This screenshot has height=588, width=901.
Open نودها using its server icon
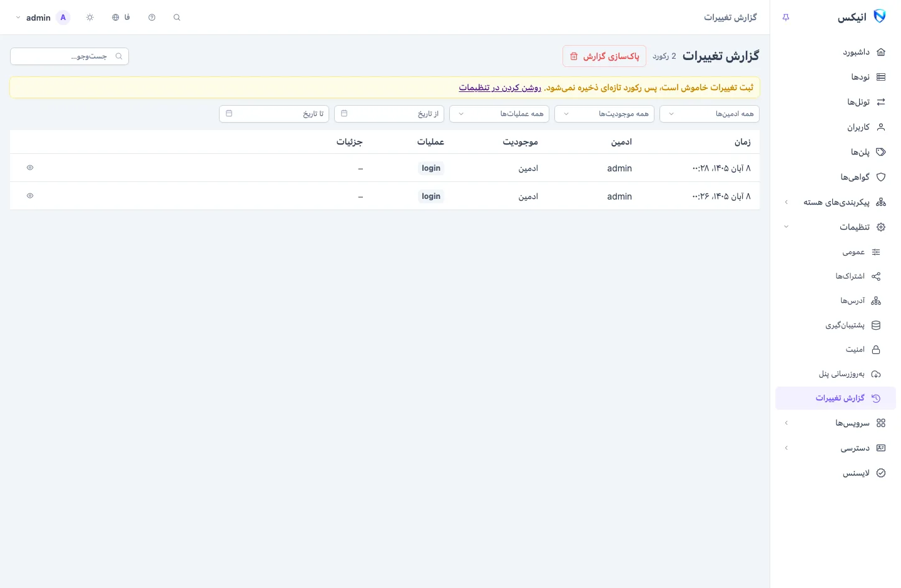[x=881, y=77]
